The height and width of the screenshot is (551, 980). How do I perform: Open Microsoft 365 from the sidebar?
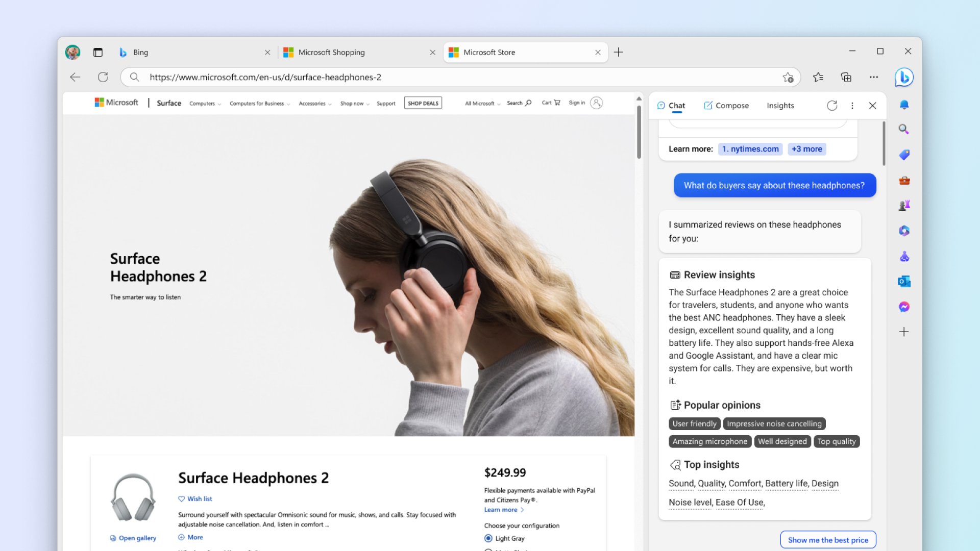904,231
